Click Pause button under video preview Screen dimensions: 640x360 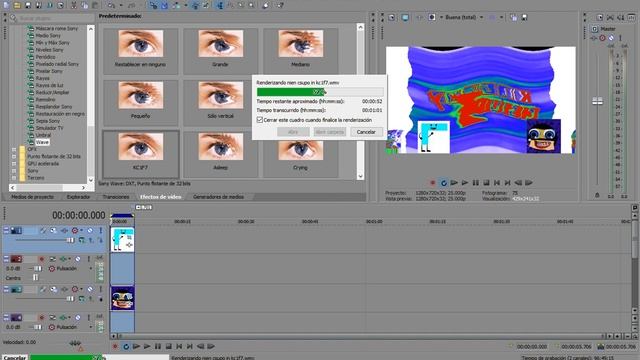pos(476,183)
